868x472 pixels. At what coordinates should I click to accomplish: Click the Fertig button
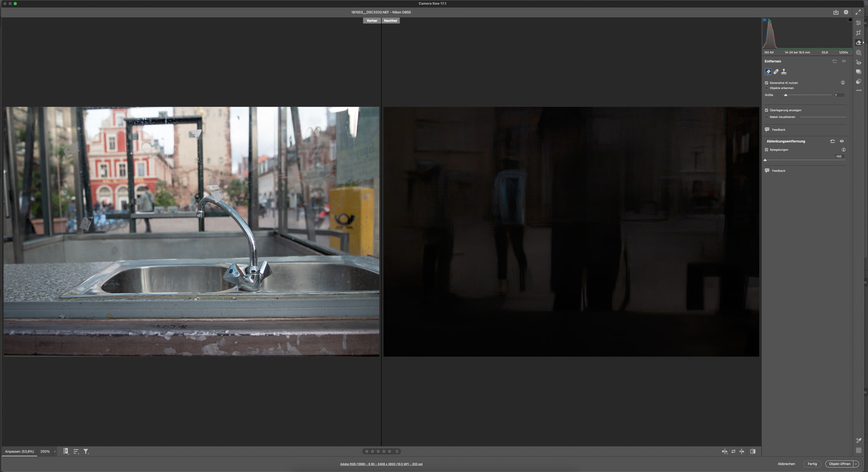point(812,464)
